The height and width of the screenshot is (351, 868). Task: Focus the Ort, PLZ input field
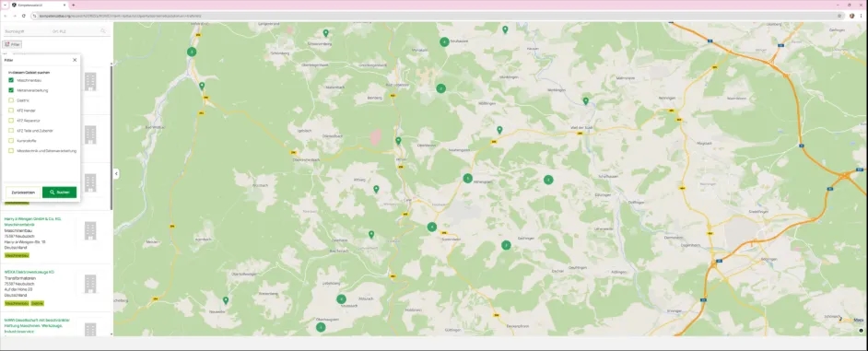[x=75, y=31]
